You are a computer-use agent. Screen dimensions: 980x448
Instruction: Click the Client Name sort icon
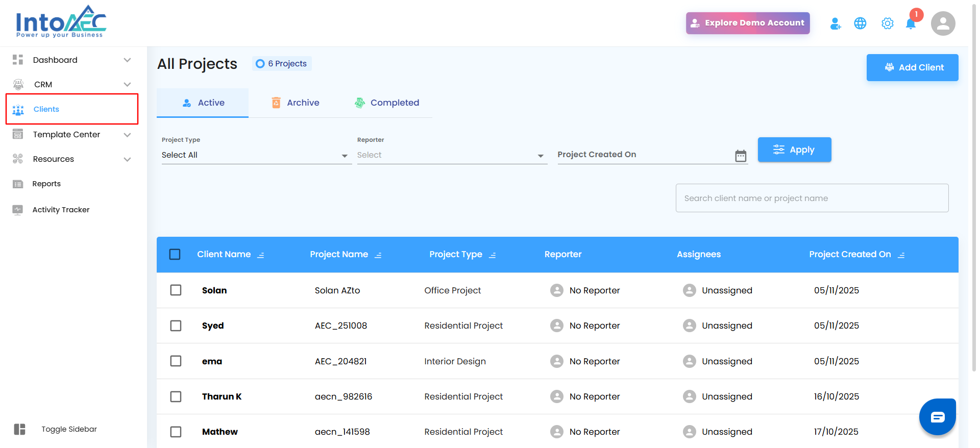click(x=261, y=255)
